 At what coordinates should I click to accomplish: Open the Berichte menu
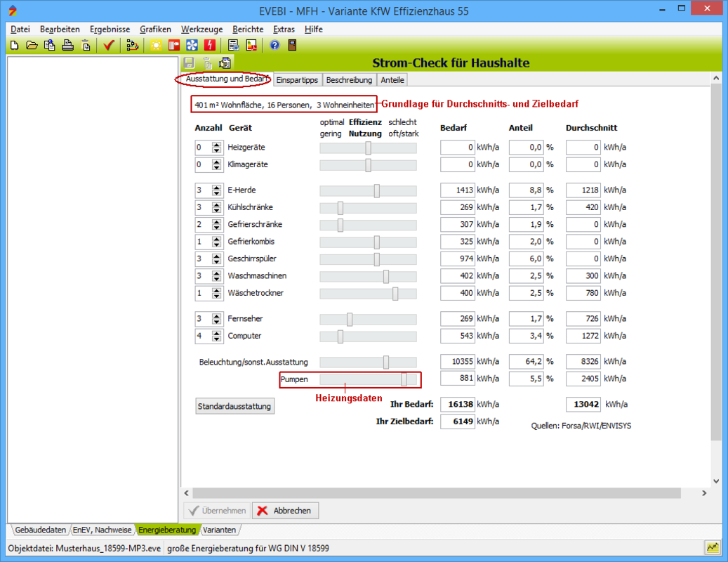pos(248,30)
